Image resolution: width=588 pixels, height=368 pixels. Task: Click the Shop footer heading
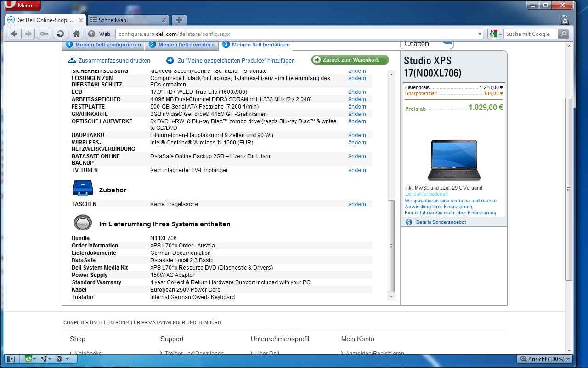point(78,339)
